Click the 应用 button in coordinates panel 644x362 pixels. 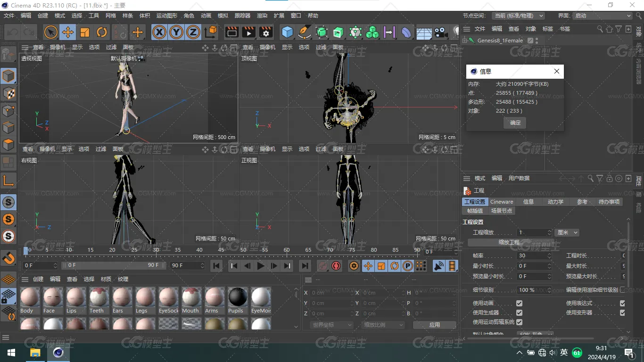(x=435, y=325)
